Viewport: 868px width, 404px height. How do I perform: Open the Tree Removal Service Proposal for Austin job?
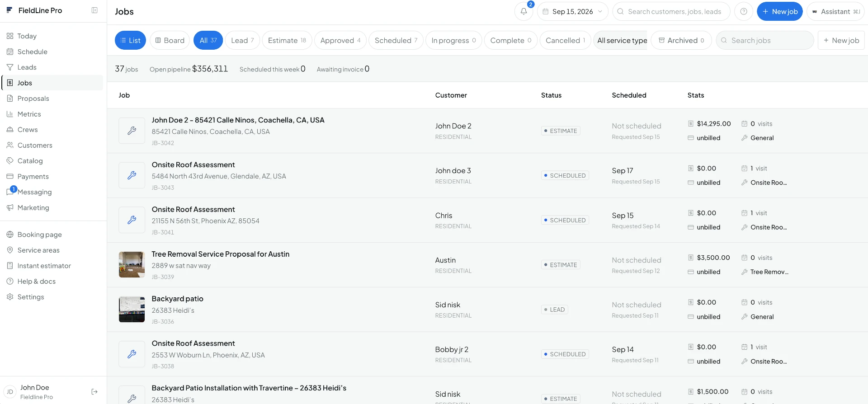[221, 254]
